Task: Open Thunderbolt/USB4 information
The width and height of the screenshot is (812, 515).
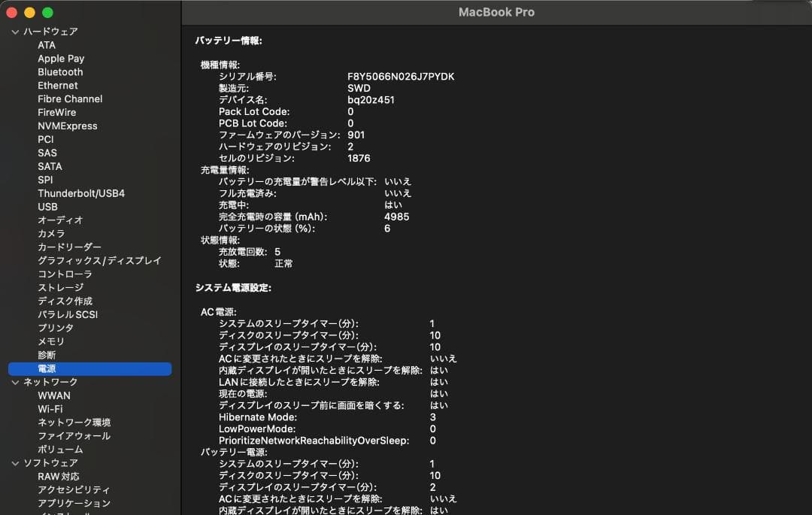Action: [x=80, y=193]
